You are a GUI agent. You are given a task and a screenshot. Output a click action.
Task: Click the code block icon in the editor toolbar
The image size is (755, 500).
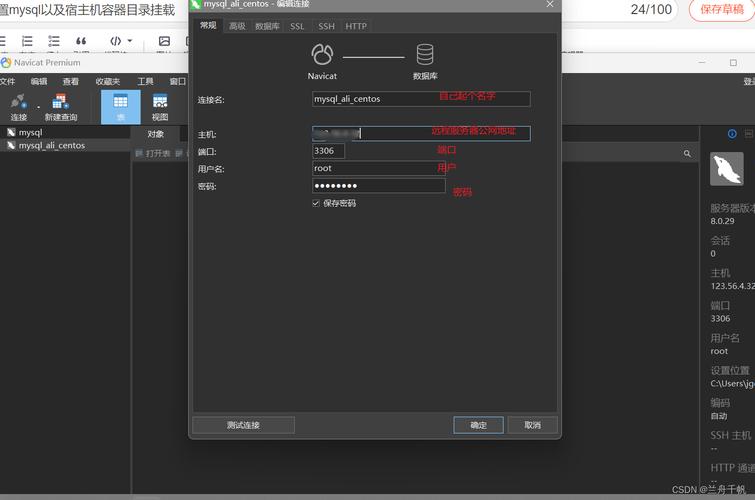click(116, 41)
